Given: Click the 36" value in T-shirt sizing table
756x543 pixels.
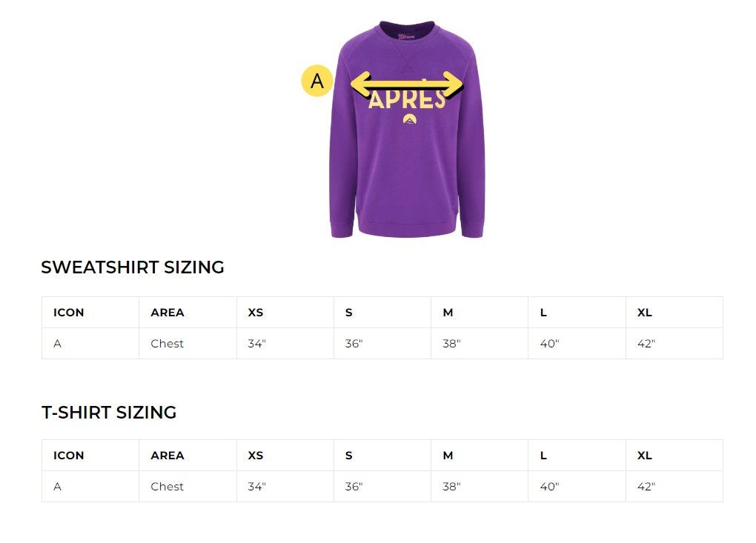Looking at the screenshot, I should 354,487.
